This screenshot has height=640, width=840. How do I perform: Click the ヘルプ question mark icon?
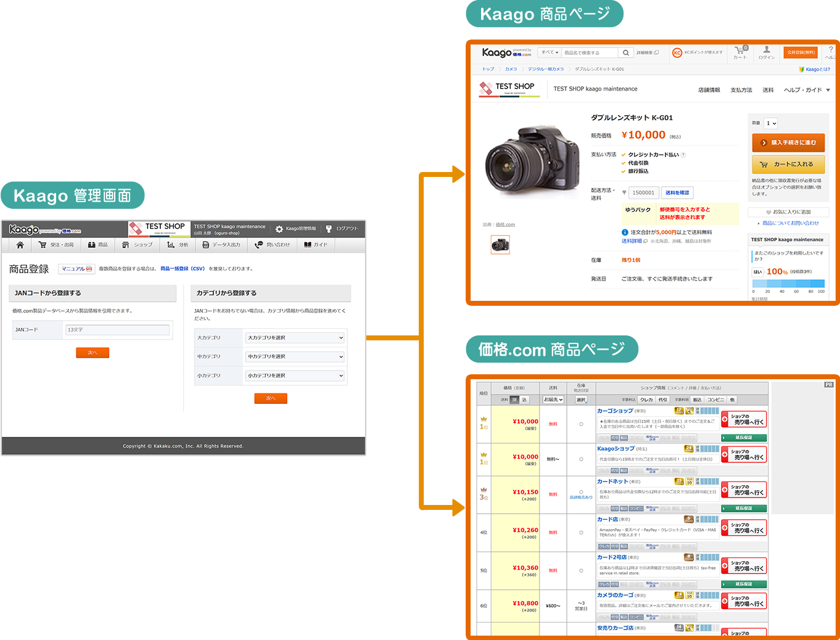pyautogui.click(x=831, y=50)
